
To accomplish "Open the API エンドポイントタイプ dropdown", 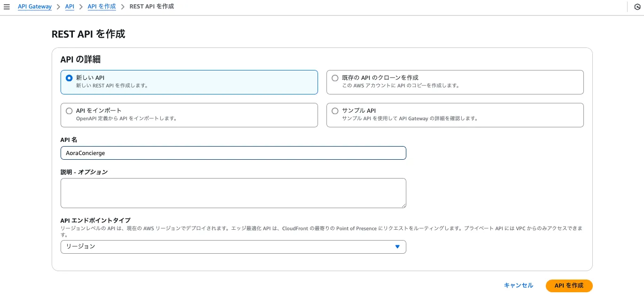I will pos(233,247).
